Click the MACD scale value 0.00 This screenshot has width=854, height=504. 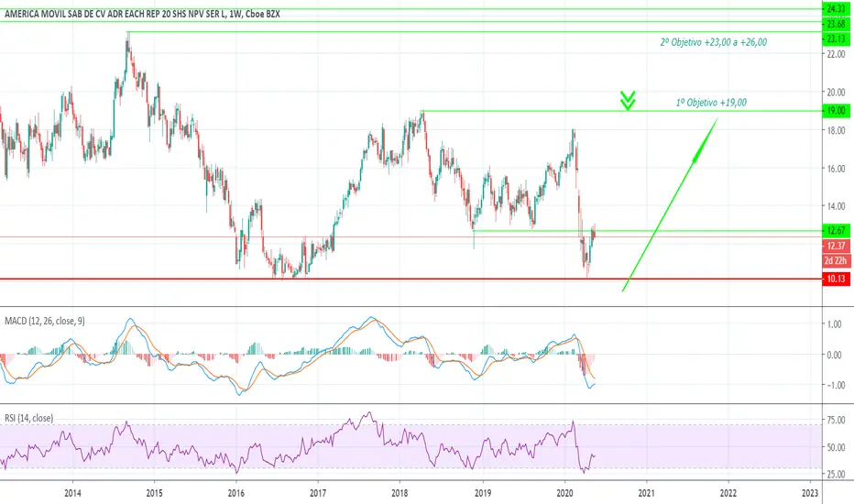(x=835, y=355)
